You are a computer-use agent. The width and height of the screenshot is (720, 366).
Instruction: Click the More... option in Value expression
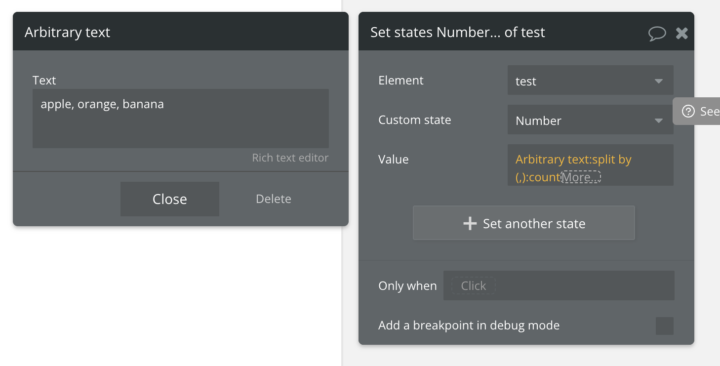coord(581,177)
